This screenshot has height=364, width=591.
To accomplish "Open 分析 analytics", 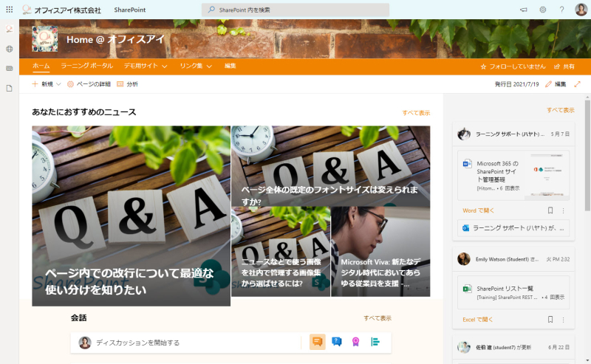I will tap(127, 84).
